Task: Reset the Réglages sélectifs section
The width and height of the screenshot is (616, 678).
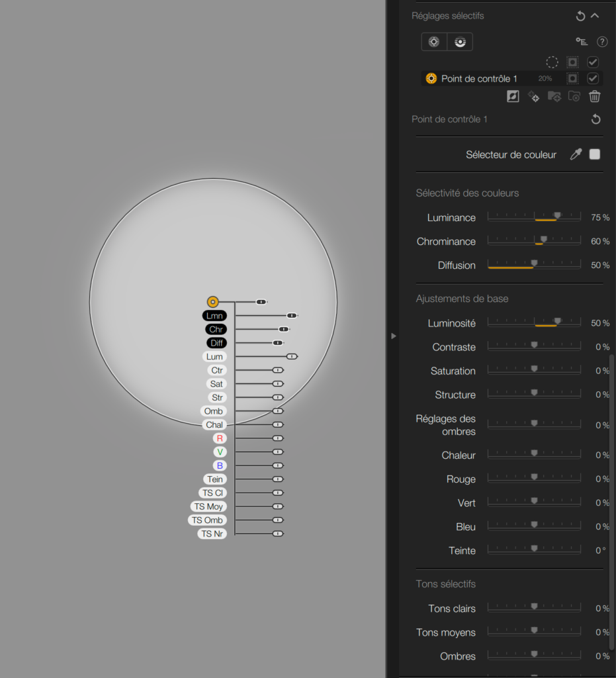Action: (x=580, y=17)
